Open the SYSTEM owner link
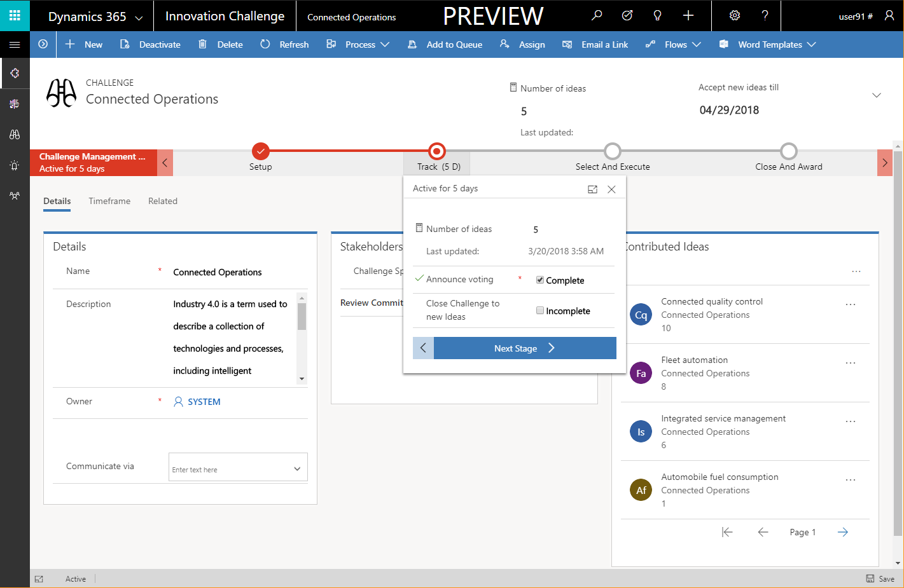Image resolution: width=904 pixels, height=588 pixels. pos(204,402)
